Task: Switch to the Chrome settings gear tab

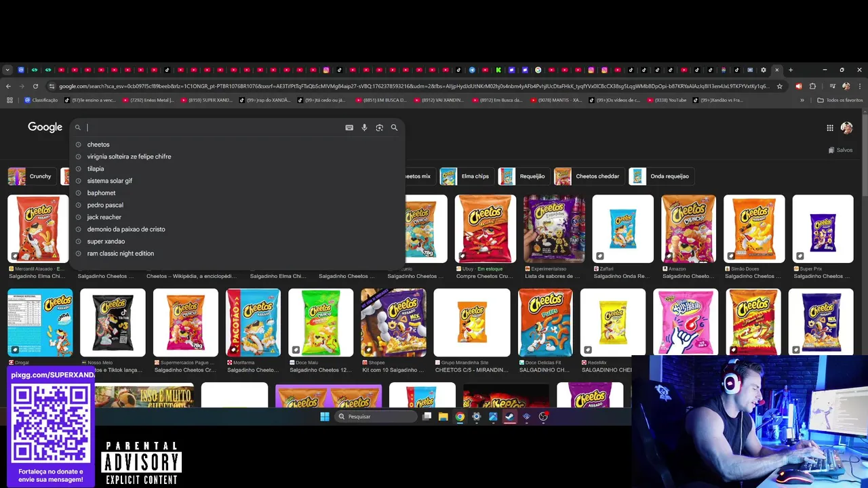Action: tap(764, 70)
